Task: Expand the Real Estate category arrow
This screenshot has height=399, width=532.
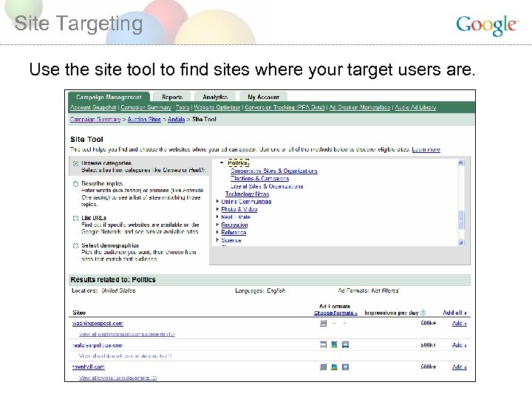Action: (217, 216)
